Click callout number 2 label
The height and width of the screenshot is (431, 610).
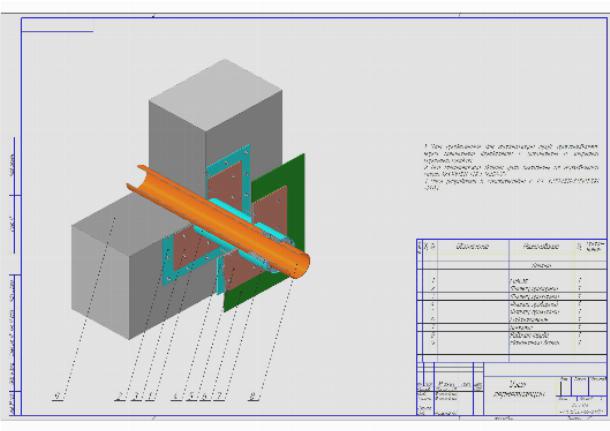119,397
